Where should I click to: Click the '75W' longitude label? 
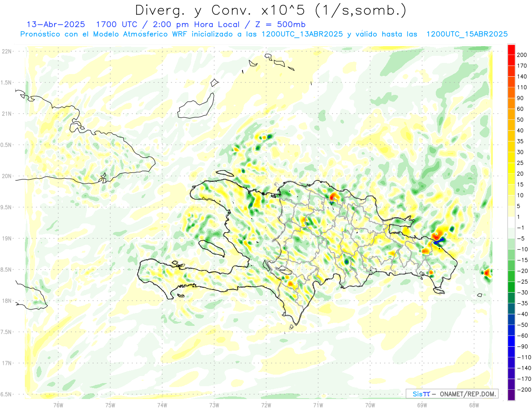point(110,405)
